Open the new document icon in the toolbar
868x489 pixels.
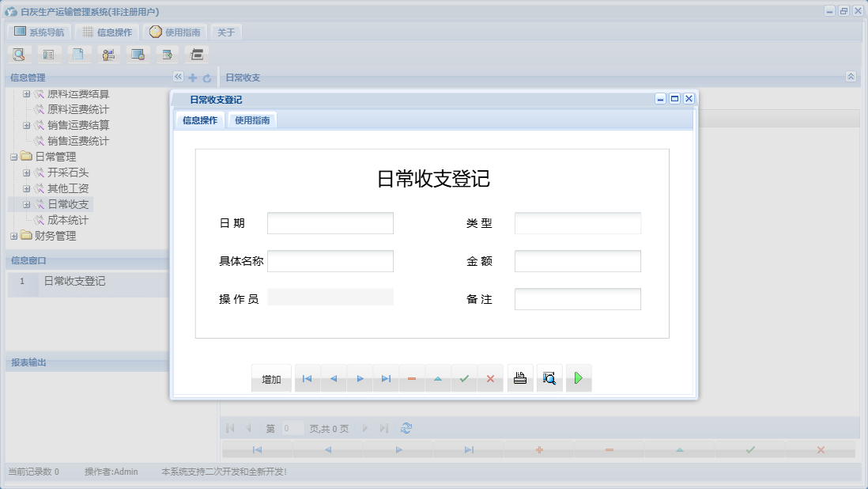[x=77, y=54]
